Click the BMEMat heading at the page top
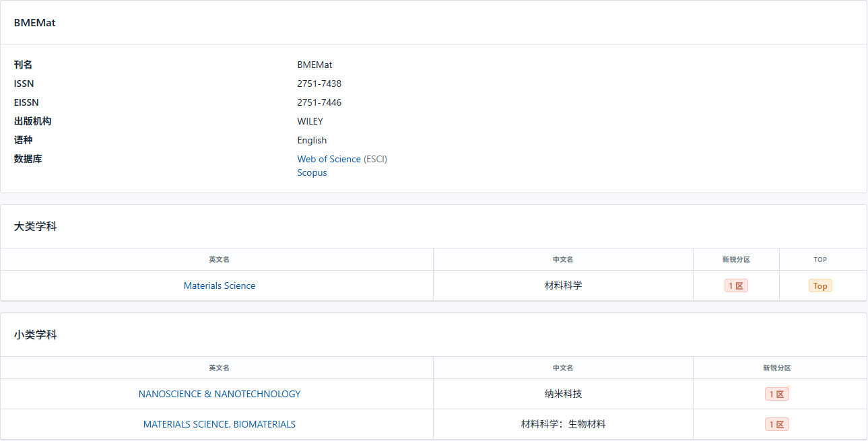The width and height of the screenshot is (868, 441). click(35, 23)
